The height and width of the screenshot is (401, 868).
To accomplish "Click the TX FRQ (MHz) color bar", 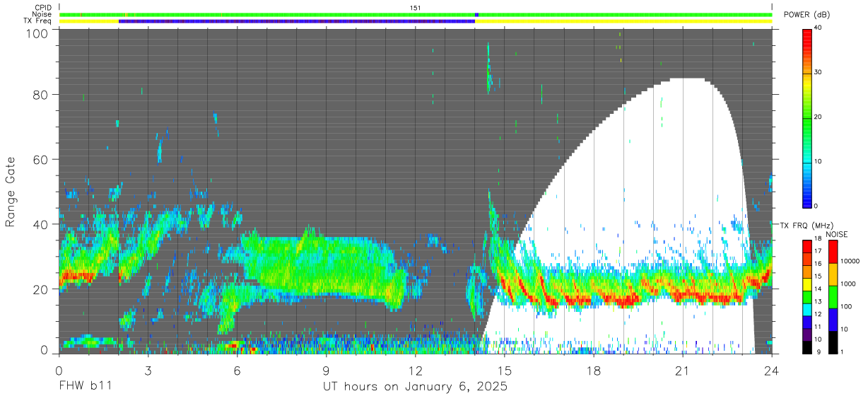I will (808, 296).
